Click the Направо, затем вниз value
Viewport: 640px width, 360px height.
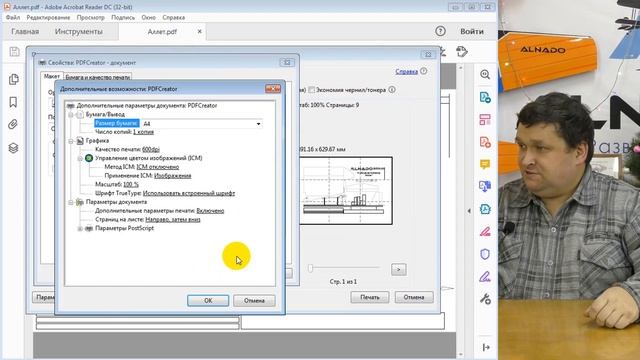173,220
